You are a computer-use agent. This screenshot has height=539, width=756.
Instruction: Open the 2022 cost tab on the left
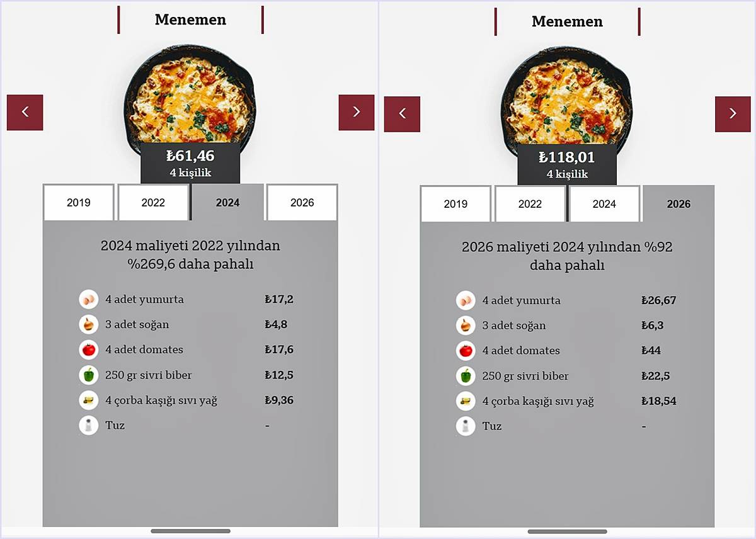pos(152,202)
